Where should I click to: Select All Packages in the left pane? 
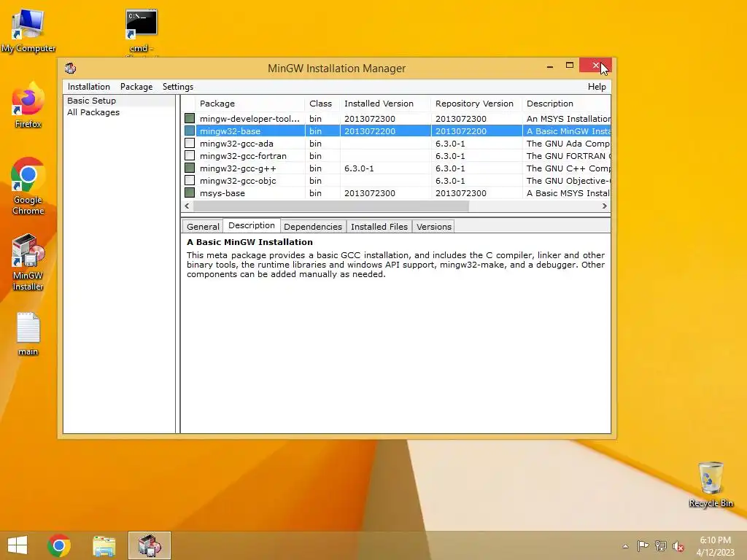93,112
